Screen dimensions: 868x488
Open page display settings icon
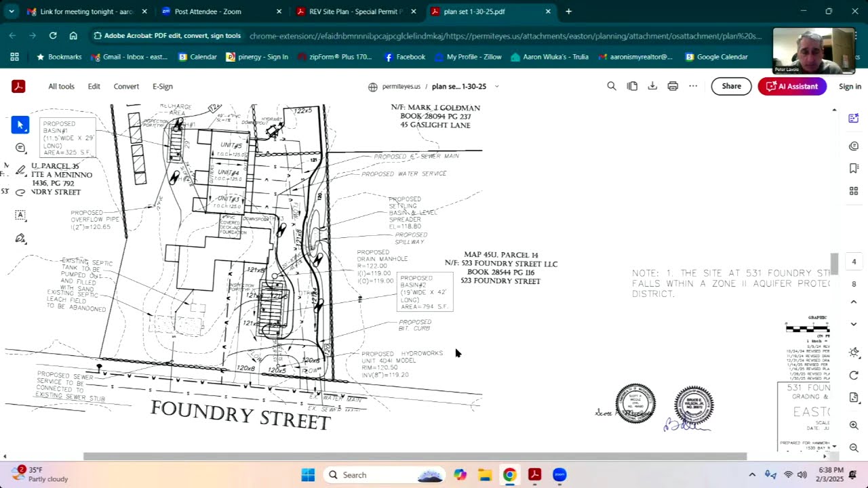(854, 398)
